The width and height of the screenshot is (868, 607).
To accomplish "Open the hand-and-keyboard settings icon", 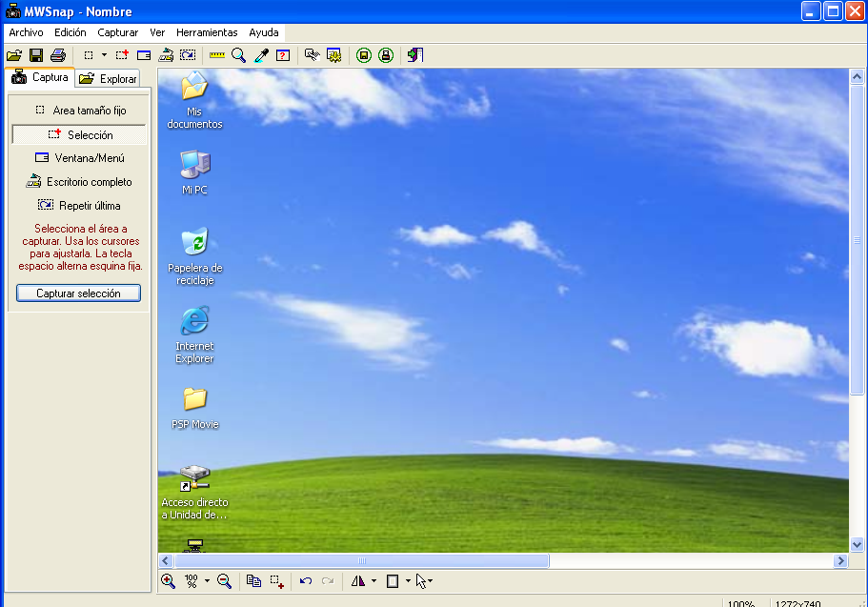I will pyautogui.click(x=313, y=55).
